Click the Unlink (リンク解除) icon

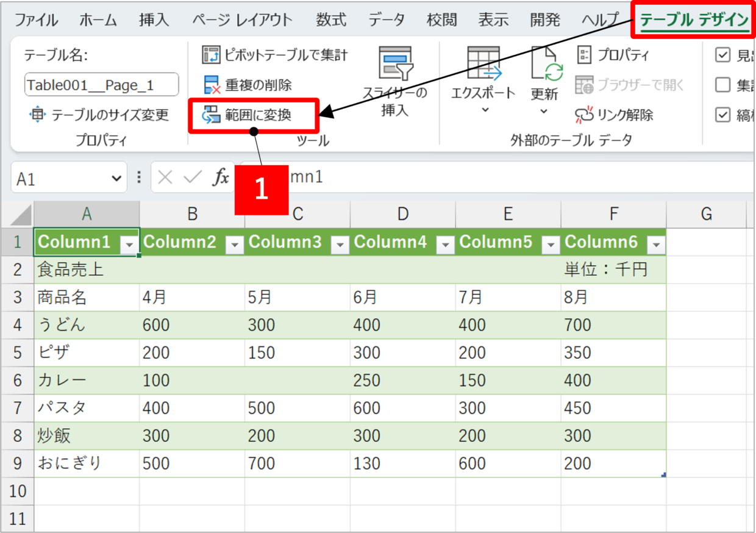pos(584,115)
